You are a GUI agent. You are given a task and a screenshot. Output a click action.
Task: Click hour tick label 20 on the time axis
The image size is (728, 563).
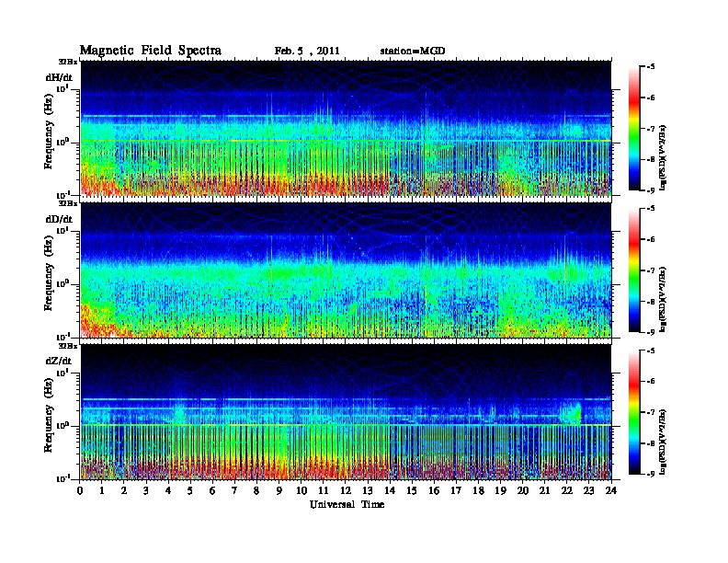click(x=522, y=490)
